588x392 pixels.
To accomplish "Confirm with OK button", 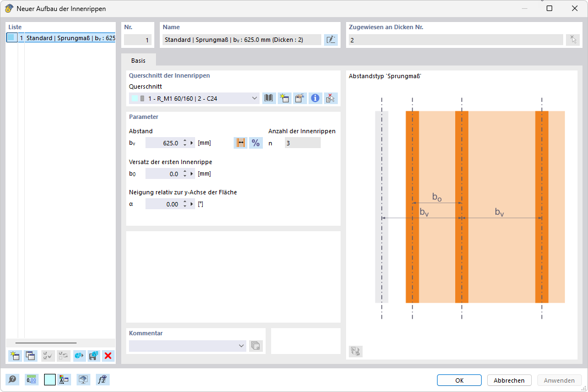I will click(460, 380).
